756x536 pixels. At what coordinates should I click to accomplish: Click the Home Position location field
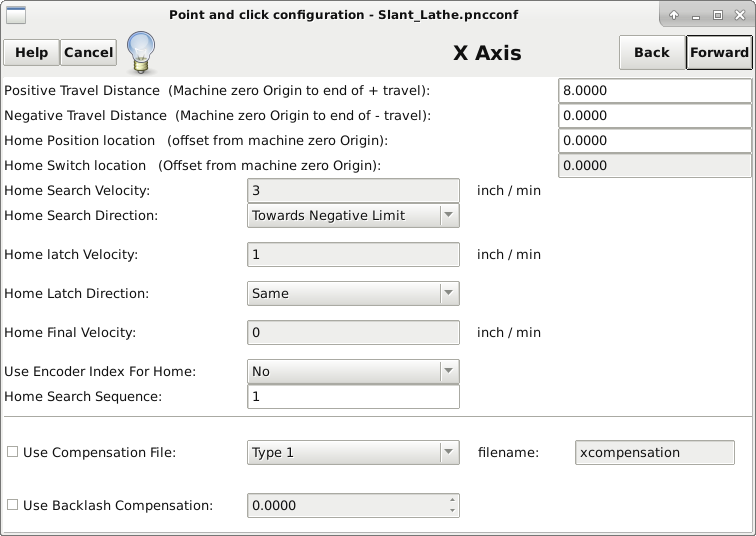click(655, 141)
